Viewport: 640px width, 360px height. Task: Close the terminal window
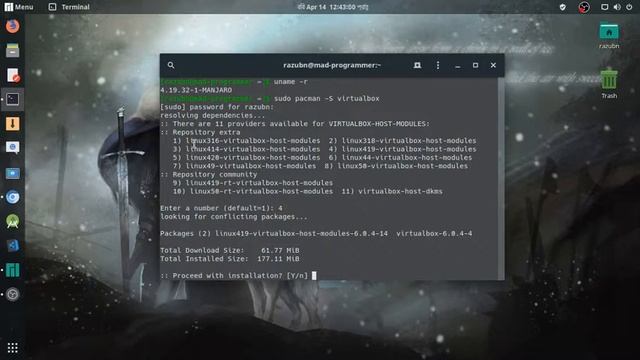pos(493,65)
